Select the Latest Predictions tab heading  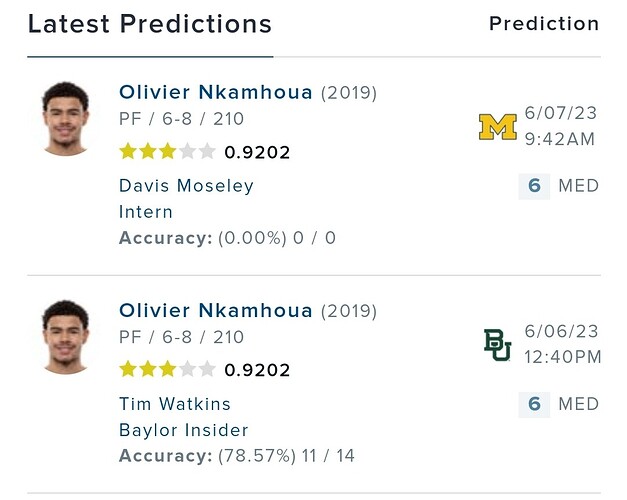tap(149, 24)
